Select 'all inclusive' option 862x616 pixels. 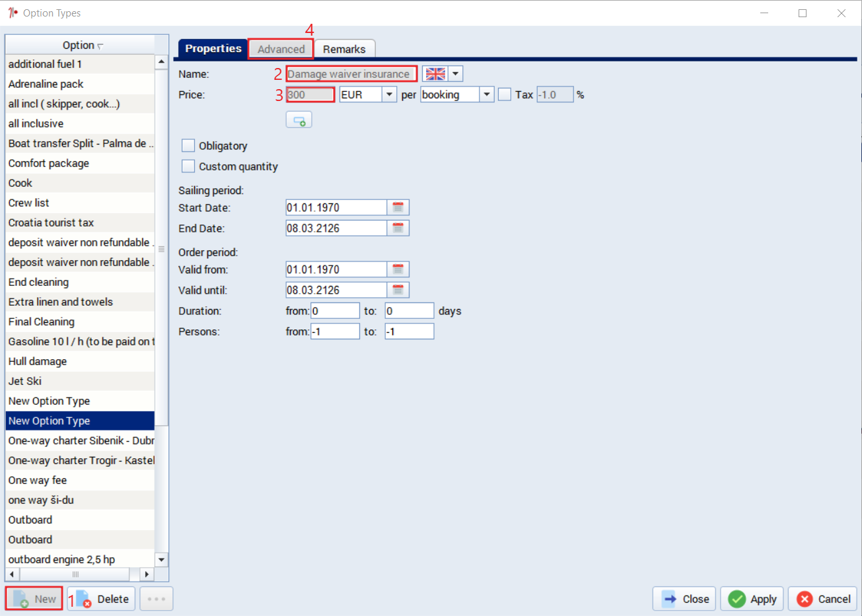coord(80,123)
